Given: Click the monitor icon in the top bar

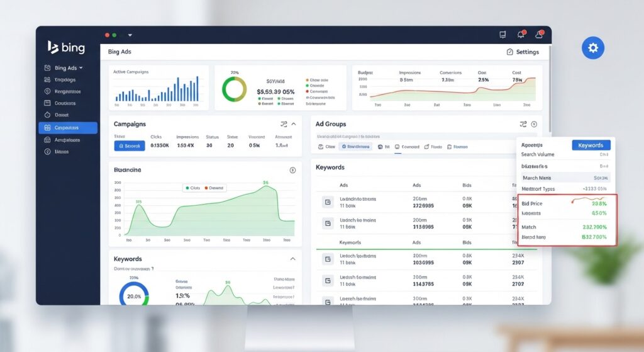Looking at the screenshot, I should (x=502, y=35).
